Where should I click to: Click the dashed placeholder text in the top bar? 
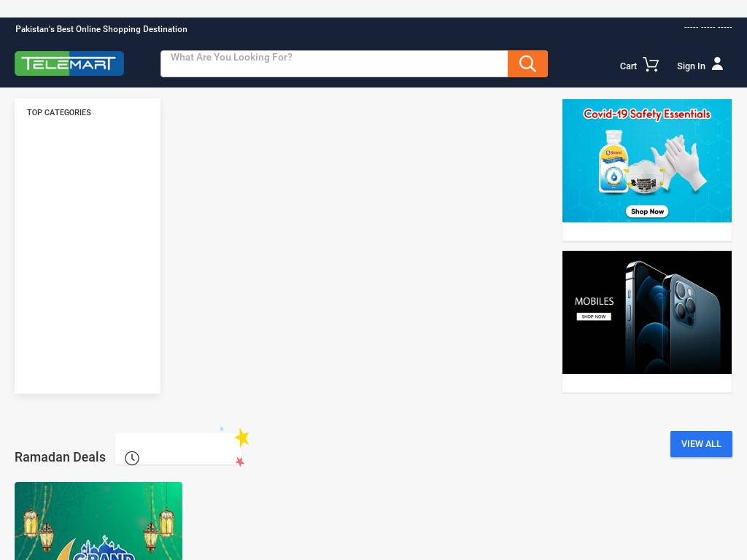(708, 27)
